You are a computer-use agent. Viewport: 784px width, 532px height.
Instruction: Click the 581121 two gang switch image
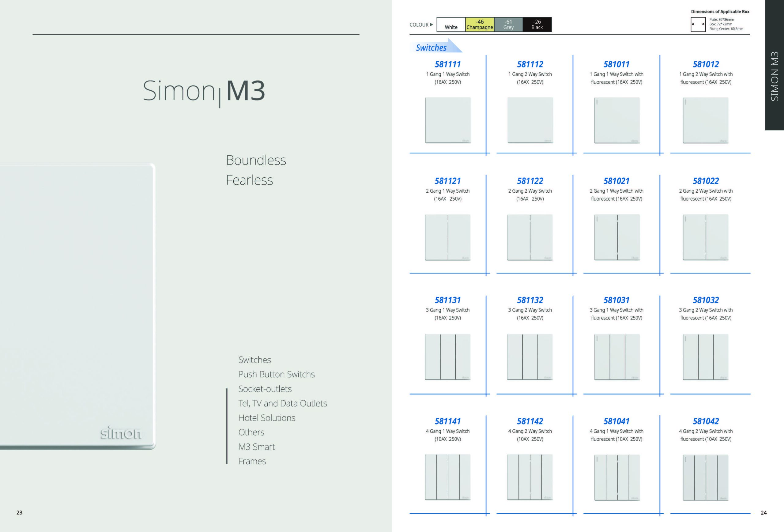[448, 237]
